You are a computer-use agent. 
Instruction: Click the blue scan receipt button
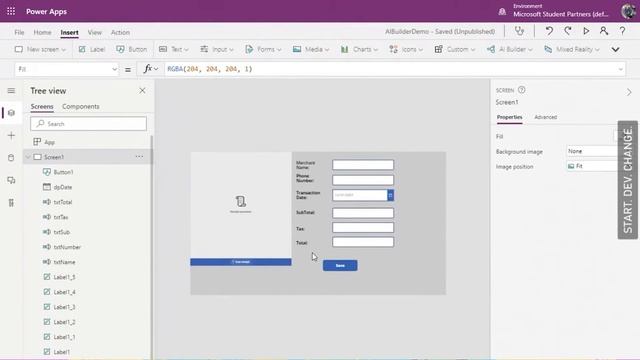tap(241, 262)
